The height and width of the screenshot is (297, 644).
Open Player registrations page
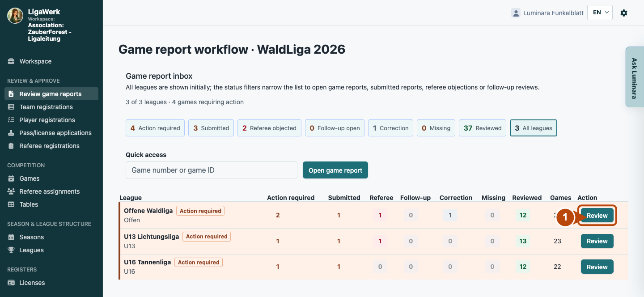pyautogui.click(x=51, y=120)
